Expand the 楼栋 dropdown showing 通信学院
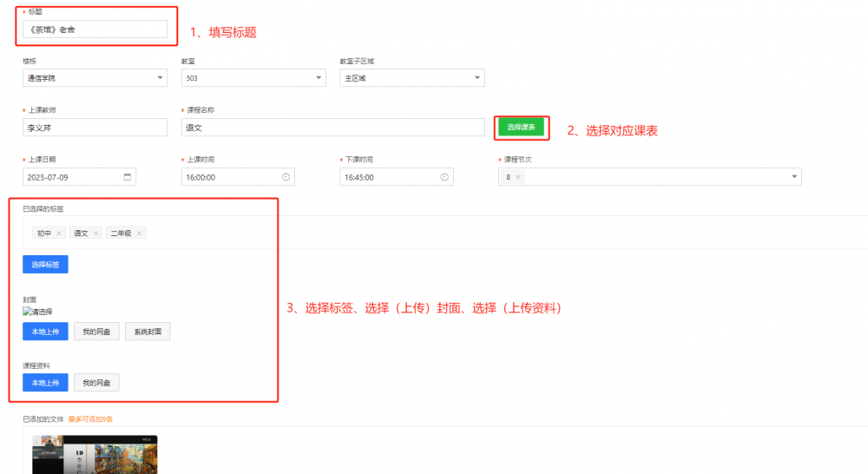Viewport: 868px width, 474px height. [160, 78]
